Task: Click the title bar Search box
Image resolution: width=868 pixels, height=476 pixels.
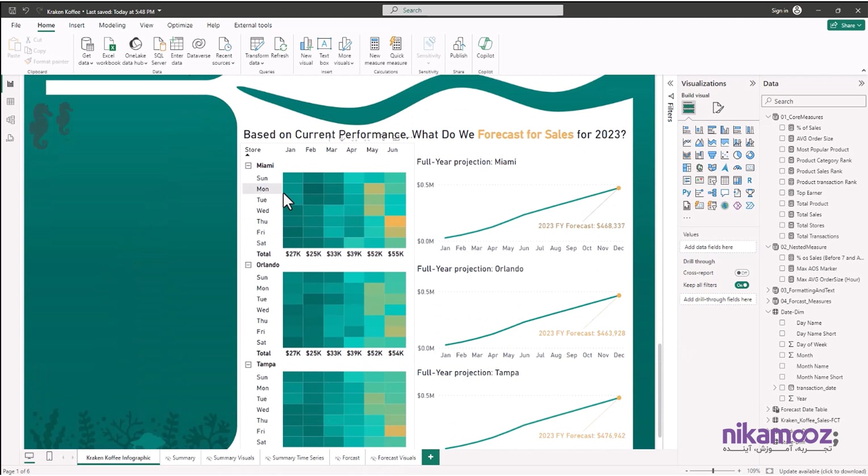Action: click(x=473, y=10)
